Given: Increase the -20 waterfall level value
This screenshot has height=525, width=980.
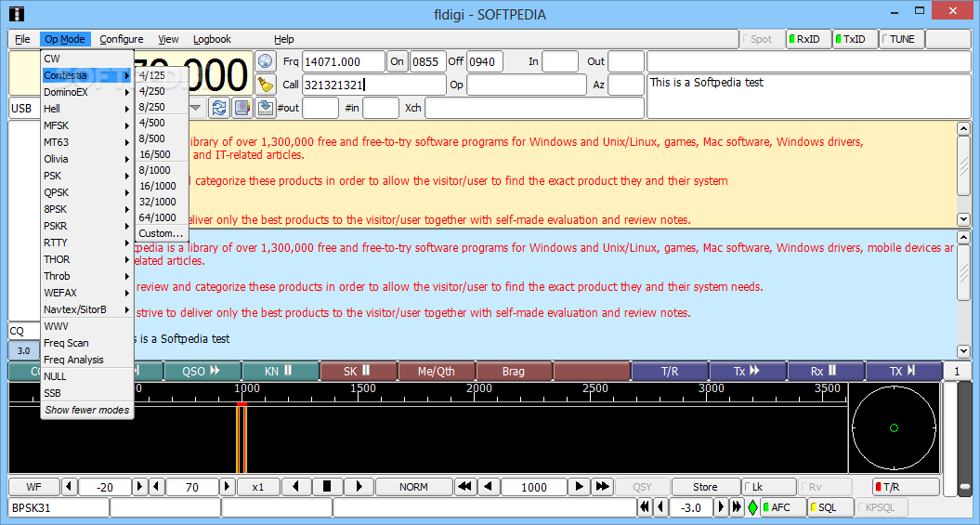Looking at the screenshot, I should click(x=140, y=487).
